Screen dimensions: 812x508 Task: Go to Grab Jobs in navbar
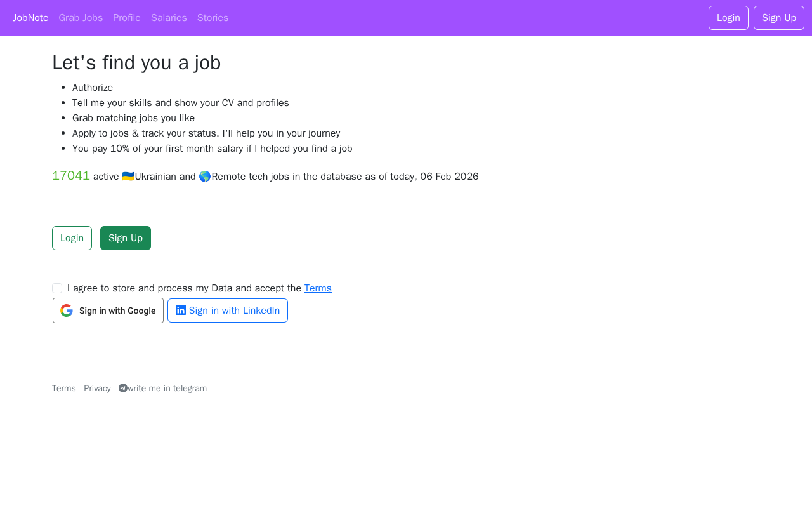(81, 18)
